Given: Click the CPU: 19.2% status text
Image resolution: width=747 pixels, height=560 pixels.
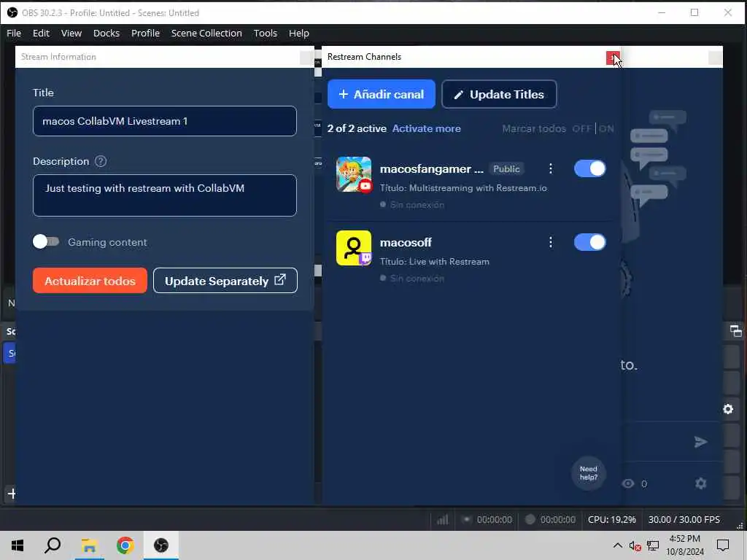Looking at the screenshot, I should click(612, 519).
